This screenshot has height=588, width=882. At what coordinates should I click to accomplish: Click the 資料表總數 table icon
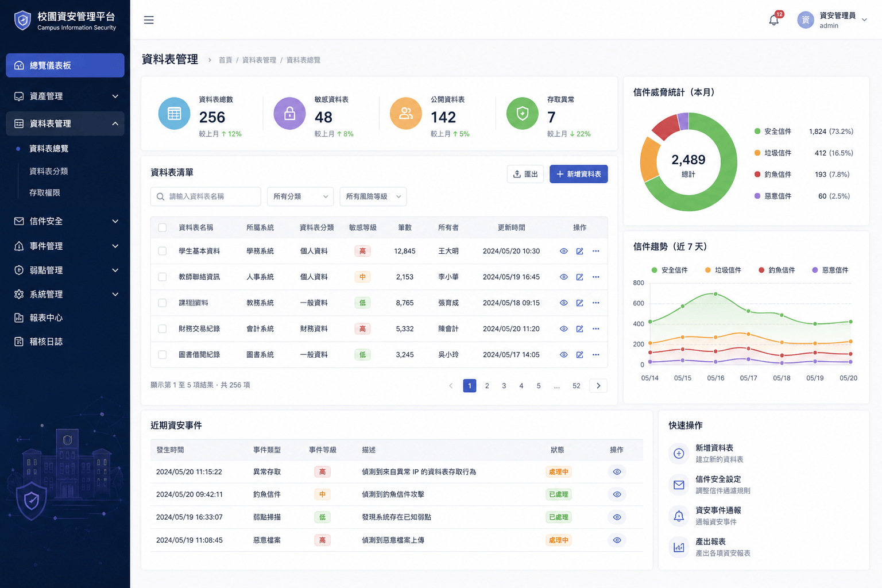click(x=174, y=114)
